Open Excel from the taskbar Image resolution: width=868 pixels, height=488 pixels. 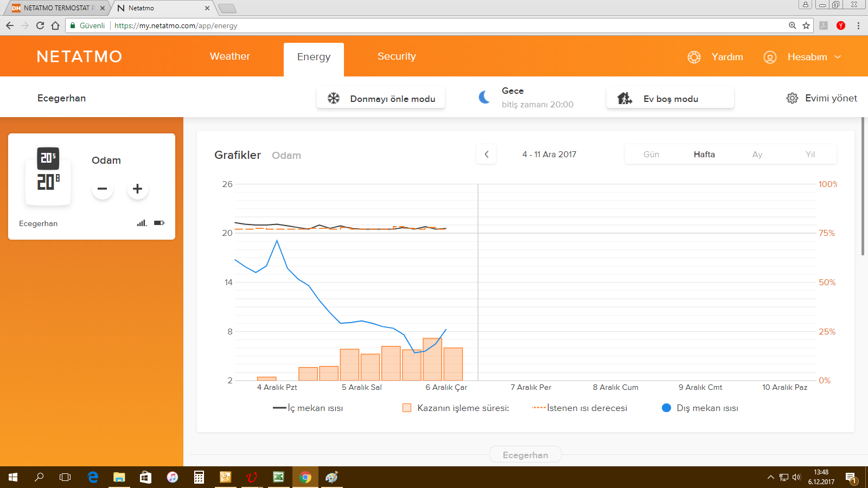tap(278, 477)
